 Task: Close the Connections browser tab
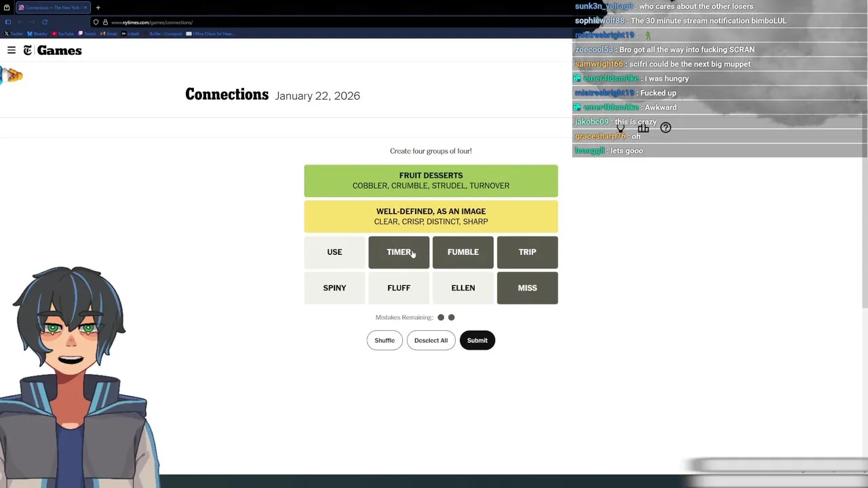pos(85,7)
